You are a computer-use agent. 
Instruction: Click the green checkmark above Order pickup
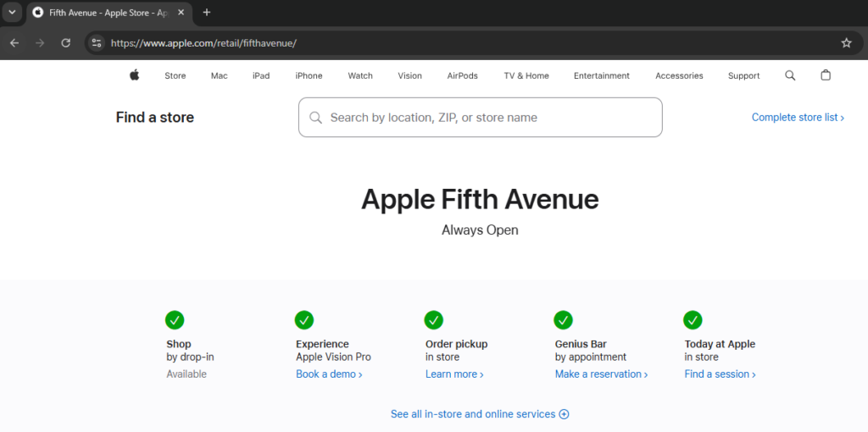pos(433,319)
